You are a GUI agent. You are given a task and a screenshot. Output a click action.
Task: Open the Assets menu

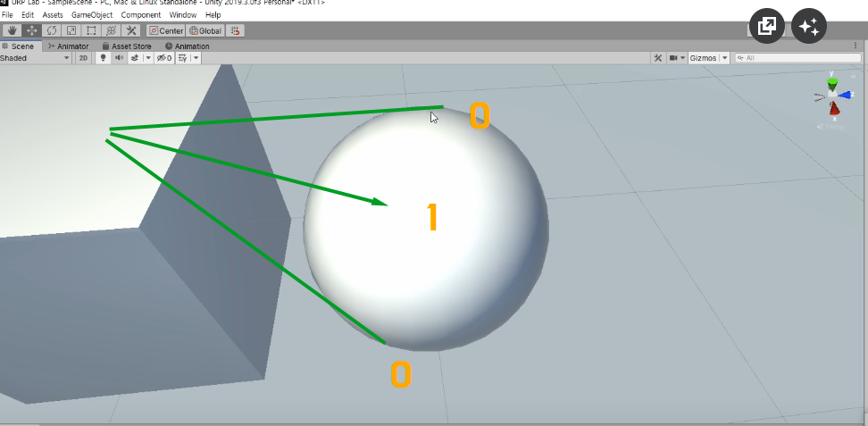(x=53, y=15)
